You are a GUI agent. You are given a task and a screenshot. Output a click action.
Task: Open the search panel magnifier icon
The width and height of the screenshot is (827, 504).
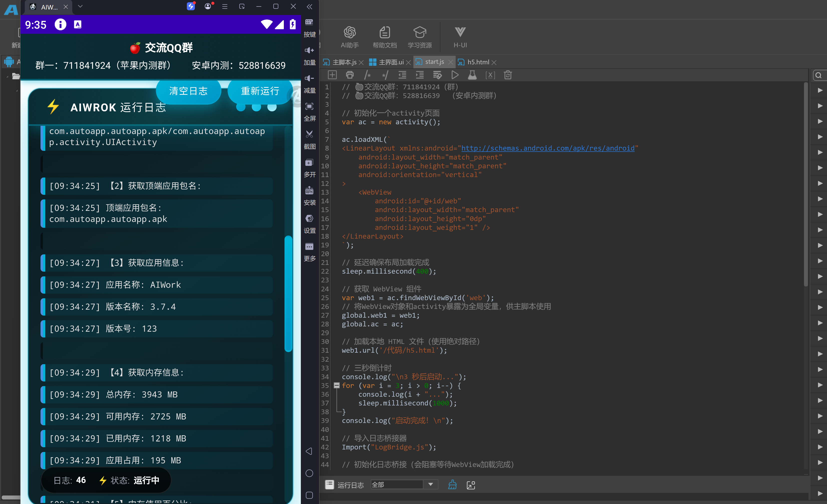[818, 75]
